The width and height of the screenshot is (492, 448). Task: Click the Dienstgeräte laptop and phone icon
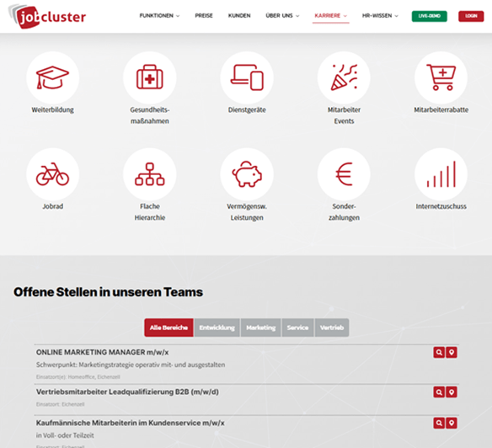[x=247, y=77]
